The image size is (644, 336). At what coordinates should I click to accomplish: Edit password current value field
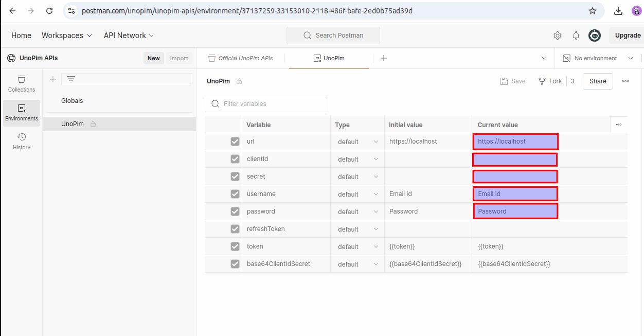coord(515,211)
